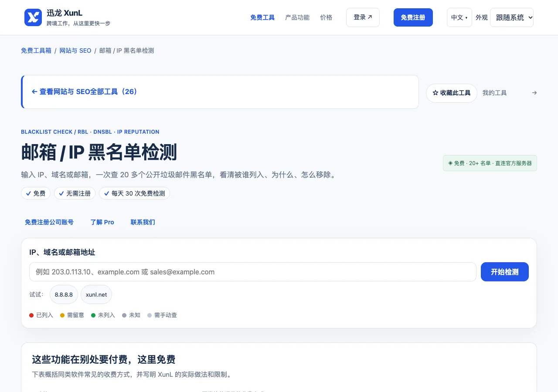558x392 pixels.
Task: Click the red 已列入 legend dot
Action: (x=31, y=315)
